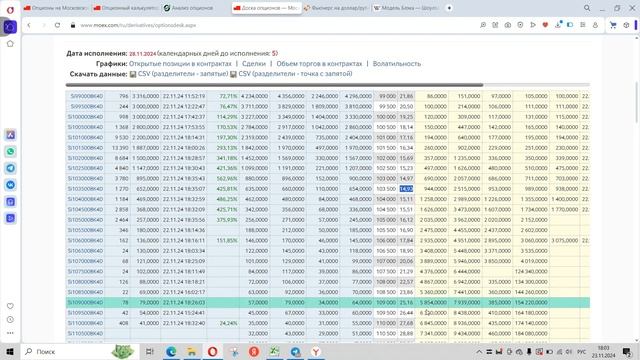This screenshot has width=640, height=360.
Task: Open Excel from the taskbar
Action: coord(275,351)
